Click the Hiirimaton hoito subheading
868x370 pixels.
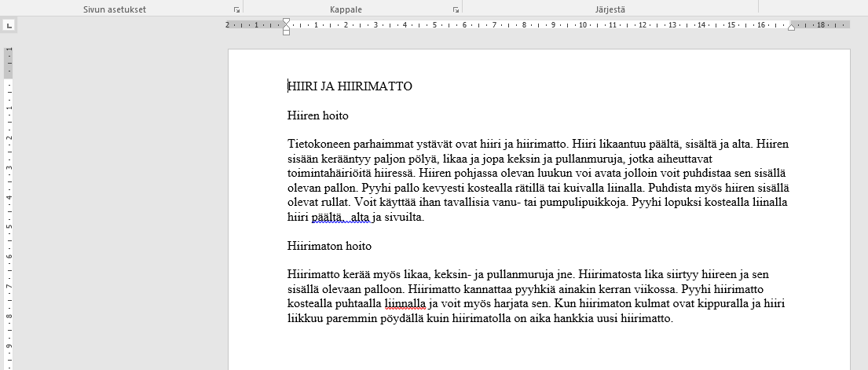point(329,246)
